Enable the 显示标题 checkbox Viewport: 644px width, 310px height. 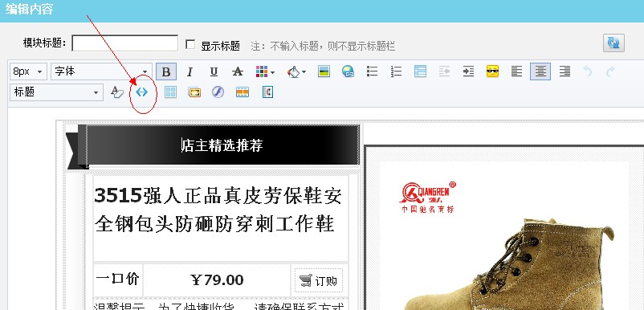point(190,44)
